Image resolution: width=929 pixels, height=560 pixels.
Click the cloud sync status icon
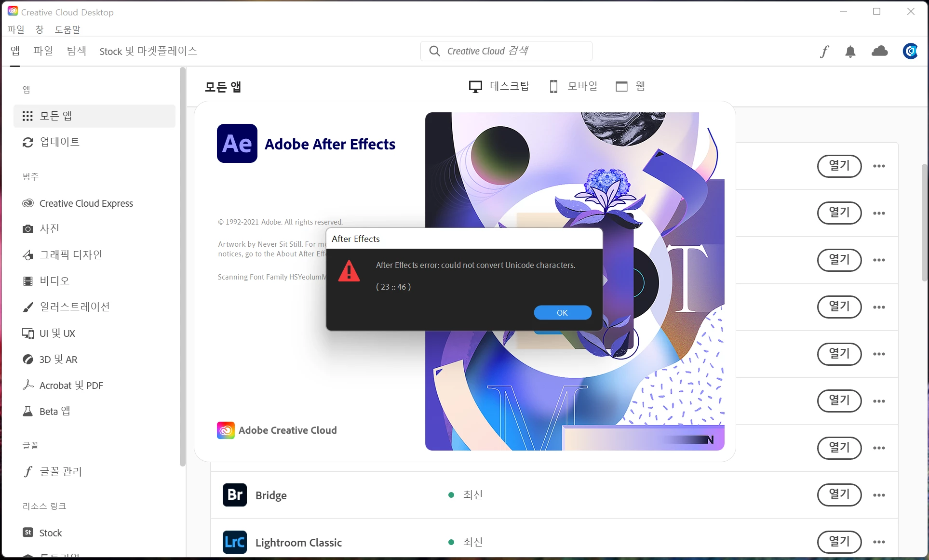tap(879, 51)
